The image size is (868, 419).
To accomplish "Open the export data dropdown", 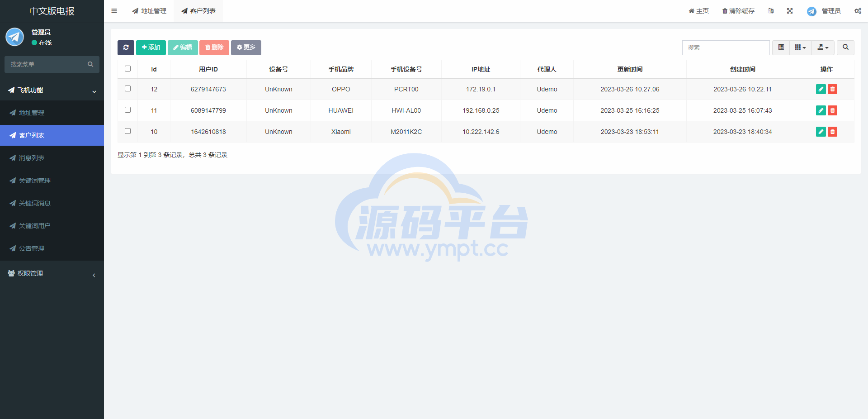I will tap(823, 48).
